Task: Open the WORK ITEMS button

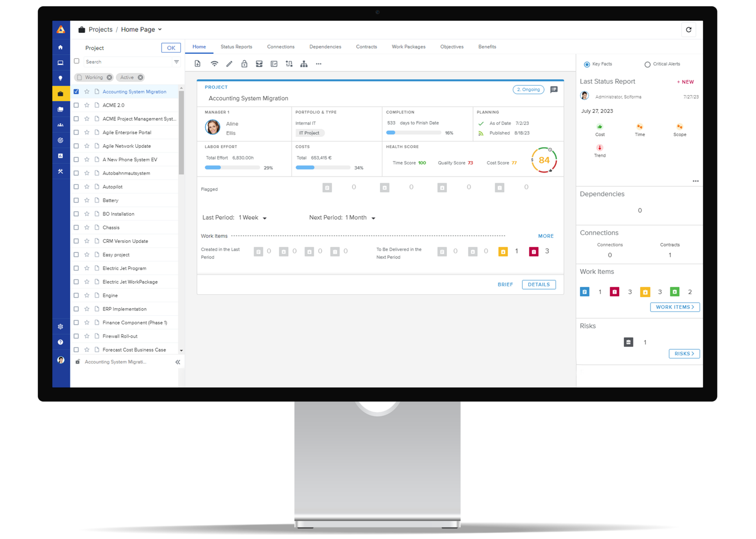Action: coord(675,307)
